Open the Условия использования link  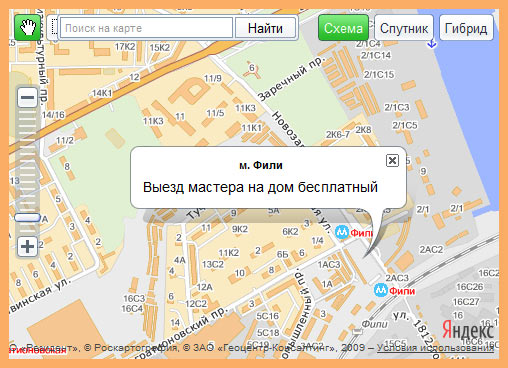click(435, 348)
